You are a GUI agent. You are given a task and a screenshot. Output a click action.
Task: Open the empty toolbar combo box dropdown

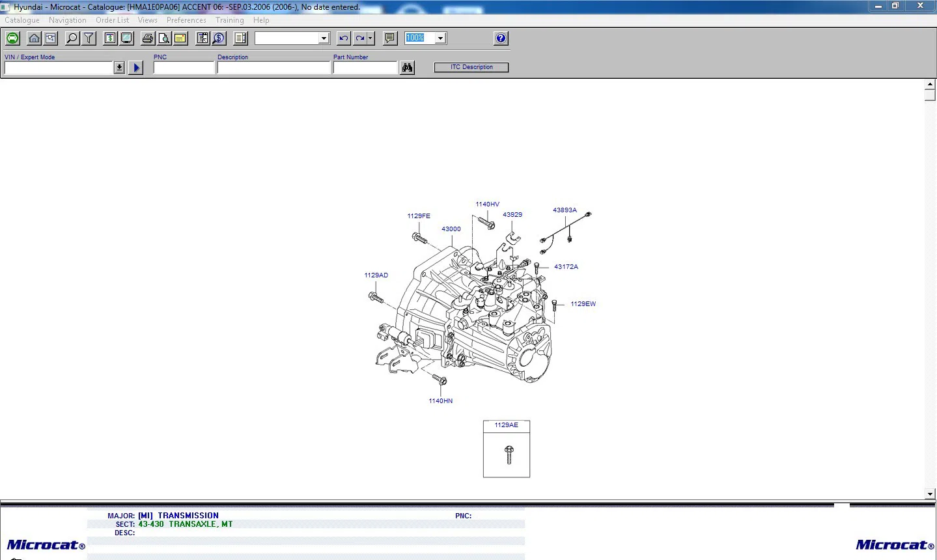pyautogui.click(x=324, y=38)
